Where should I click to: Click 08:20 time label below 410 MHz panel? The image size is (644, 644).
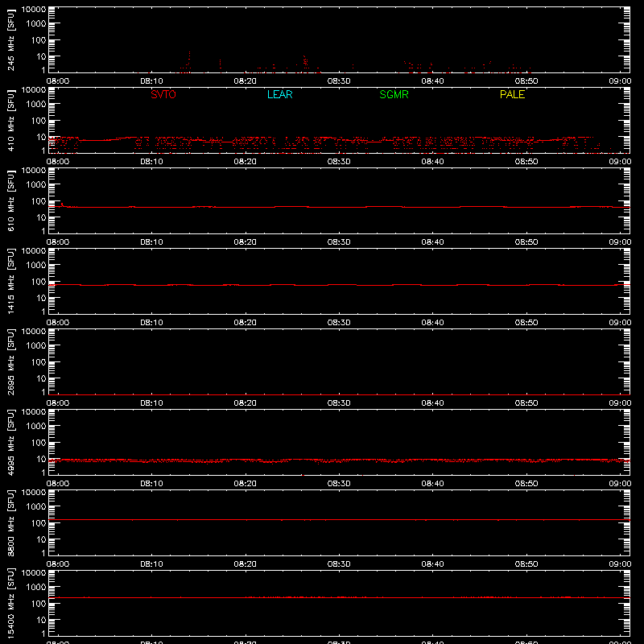click(x=246, y=162)
